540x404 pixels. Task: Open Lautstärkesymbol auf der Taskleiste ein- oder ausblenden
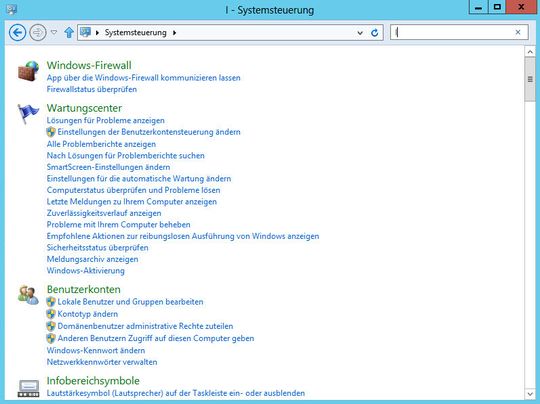[176, 393]
